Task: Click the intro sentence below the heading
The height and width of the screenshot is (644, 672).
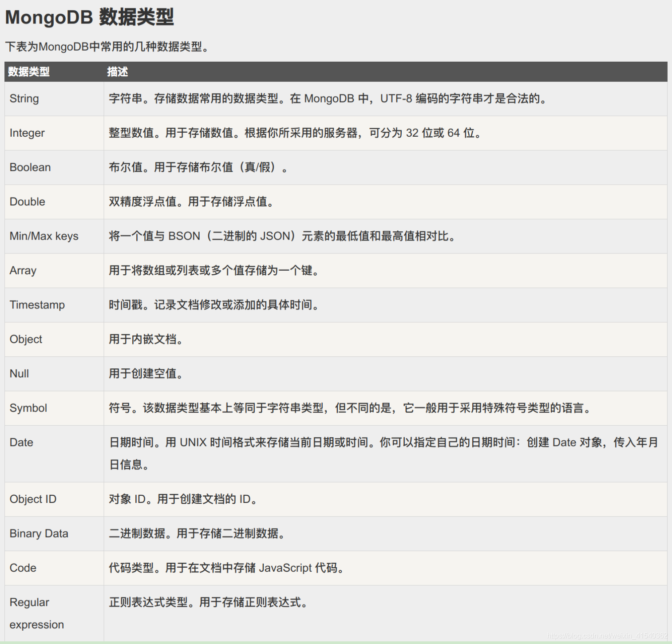Action: coord(107,47)
